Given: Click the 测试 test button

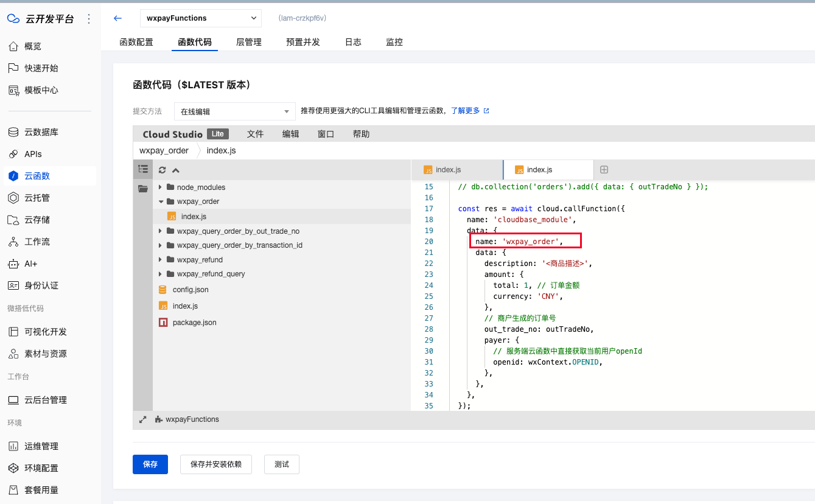Looking at the screenshot, I should click(282, 464).
